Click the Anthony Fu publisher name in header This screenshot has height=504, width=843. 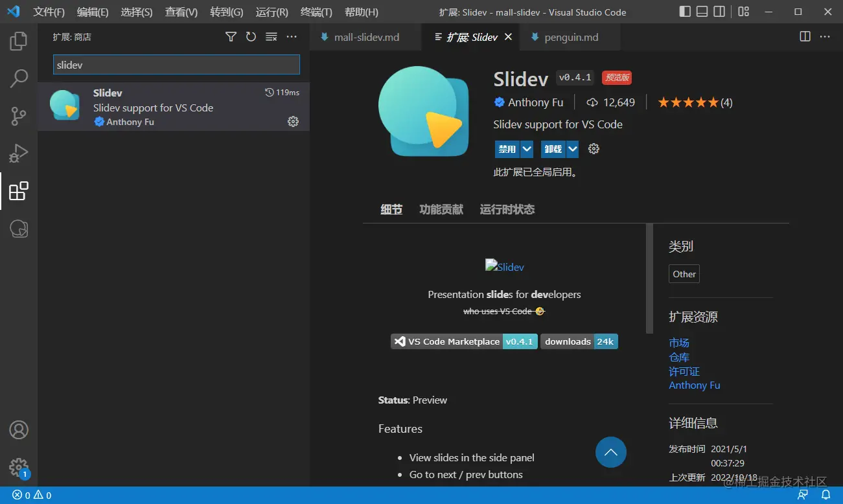tap(535, 102)
